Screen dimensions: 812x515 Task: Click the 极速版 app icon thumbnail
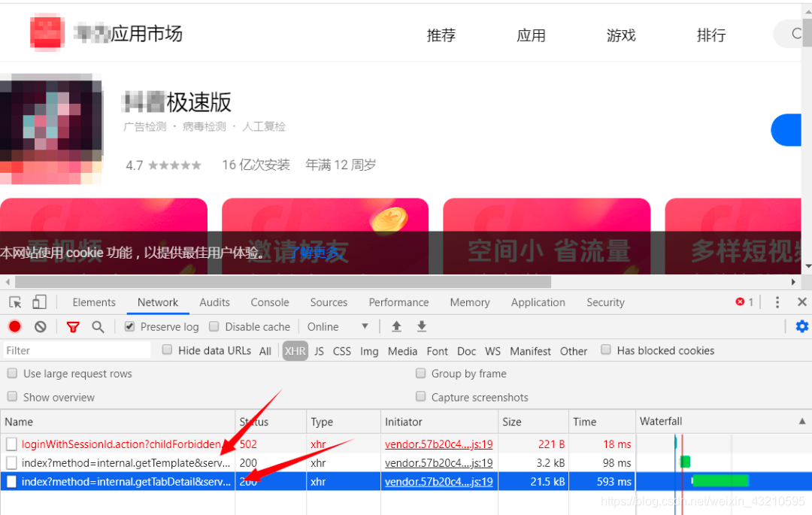coord(51,129)
